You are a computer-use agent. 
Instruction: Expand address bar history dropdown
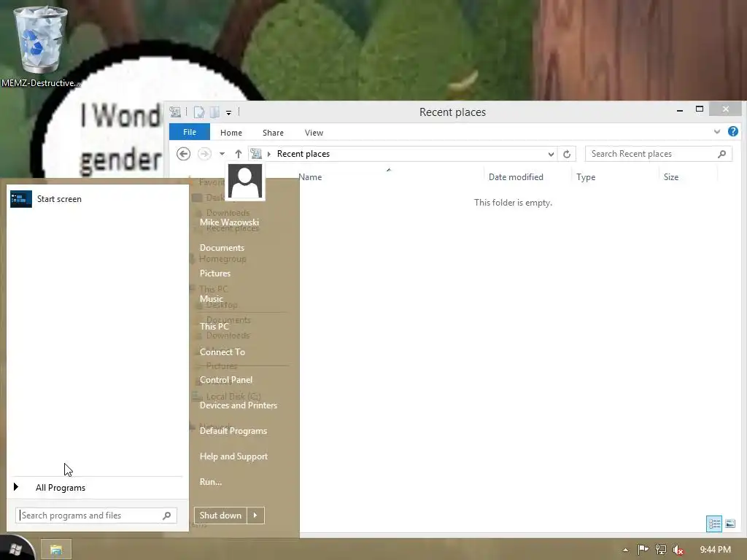coord(551,155)
